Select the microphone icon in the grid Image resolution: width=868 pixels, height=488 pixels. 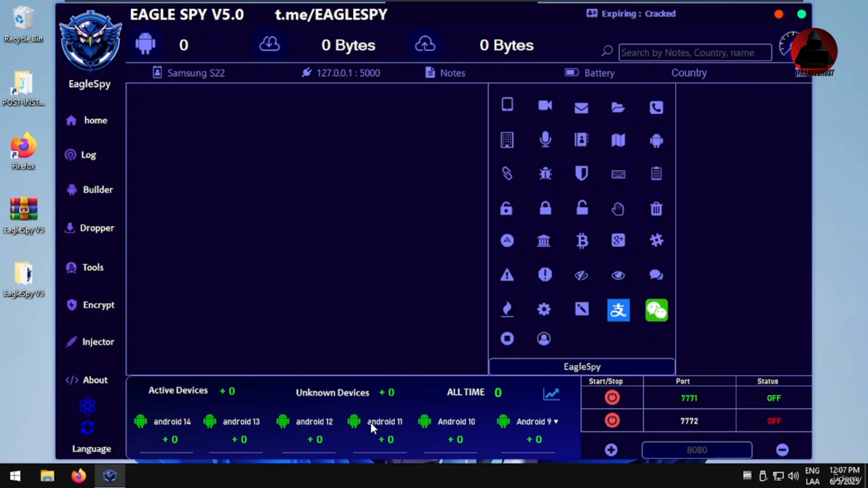(545, 140)
